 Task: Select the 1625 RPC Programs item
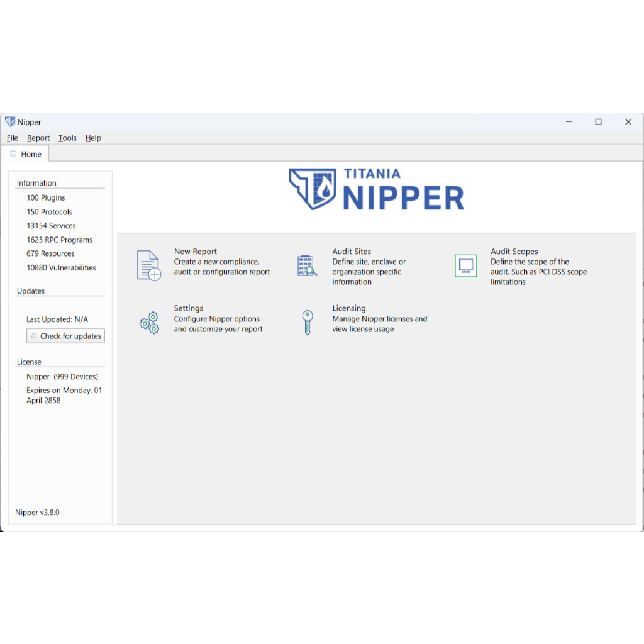coord(59,240)
